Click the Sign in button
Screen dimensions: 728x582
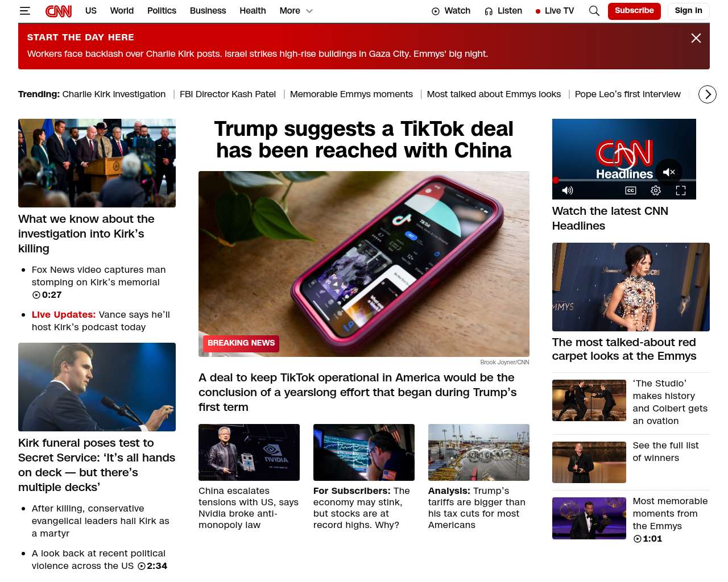pos(688,11)
